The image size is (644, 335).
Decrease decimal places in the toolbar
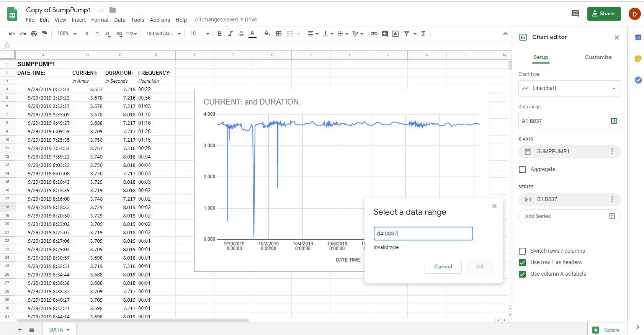(x=108, y=34)
